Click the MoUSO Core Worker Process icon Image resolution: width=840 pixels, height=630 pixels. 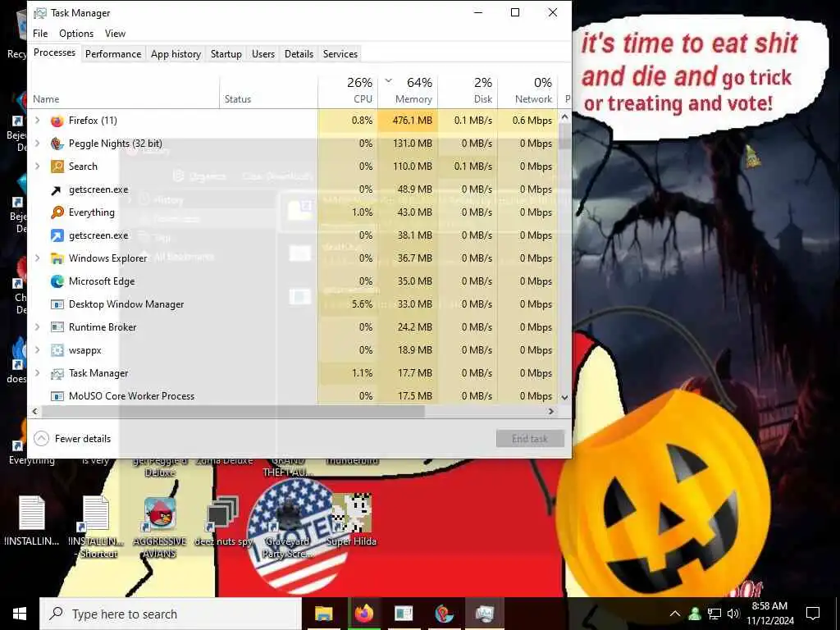[x=57, y=396]
